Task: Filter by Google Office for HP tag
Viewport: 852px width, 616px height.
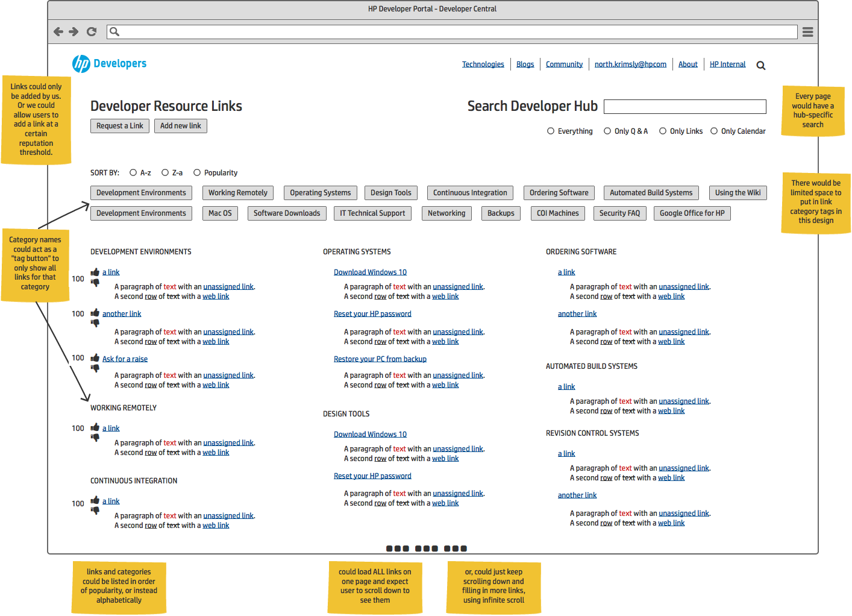Action: (692, 213)
